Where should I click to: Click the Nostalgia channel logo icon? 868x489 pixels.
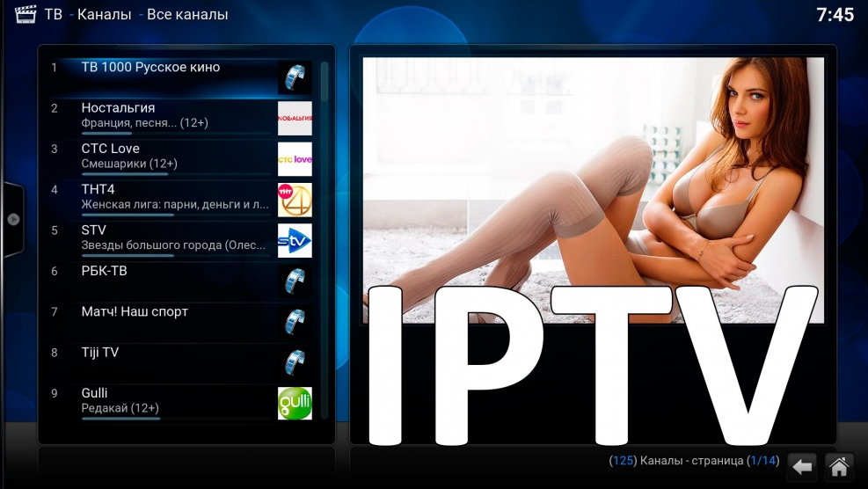[295, 118]
